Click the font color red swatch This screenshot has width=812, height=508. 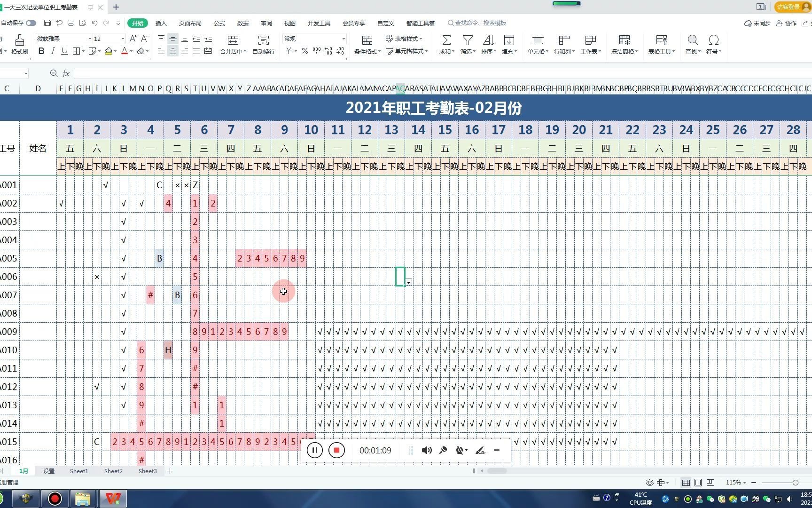point(124,53)
